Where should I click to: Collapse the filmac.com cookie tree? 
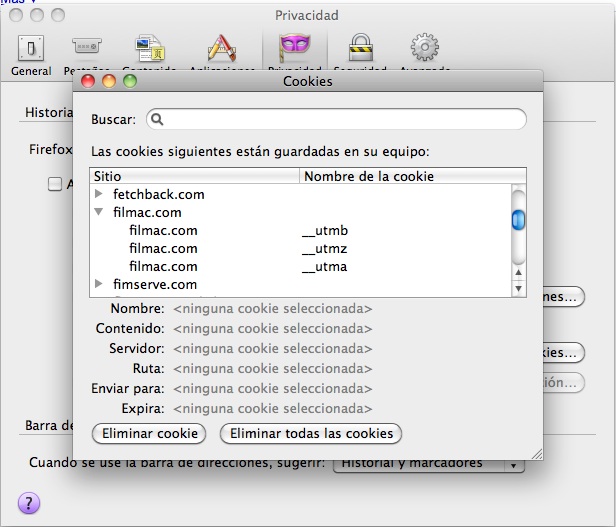point(99,212)
